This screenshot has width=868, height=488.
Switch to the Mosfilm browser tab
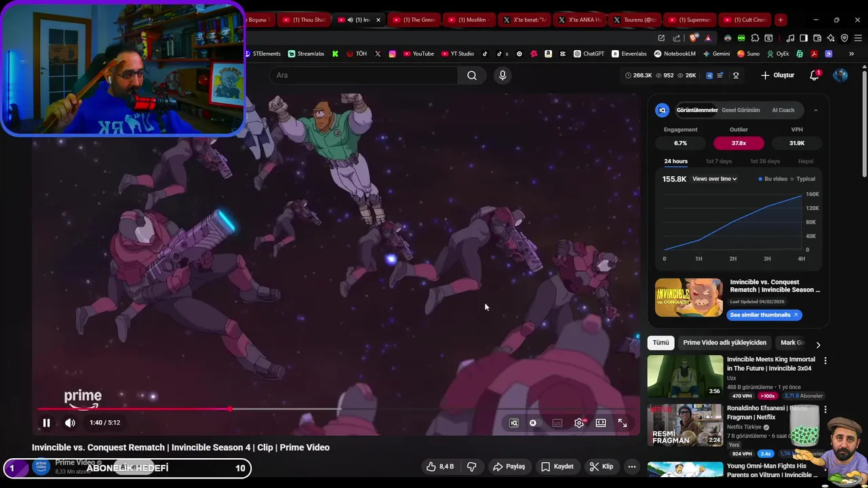pos(469,20)
